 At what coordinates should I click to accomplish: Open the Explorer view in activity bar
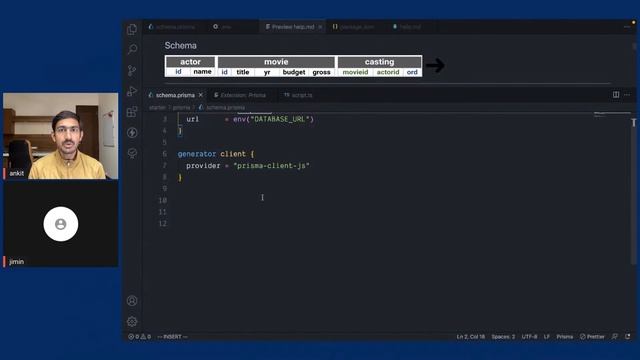click(x=132, y=29)
